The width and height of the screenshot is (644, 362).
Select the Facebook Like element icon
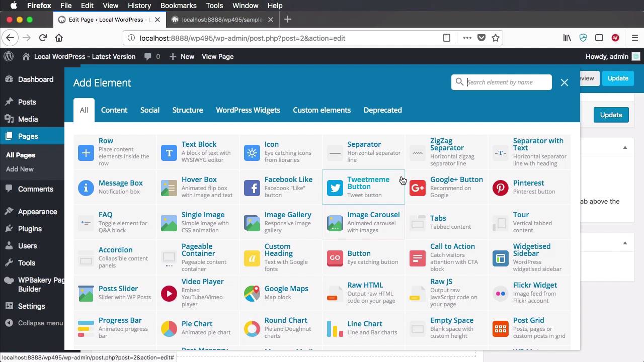coord(252,188)
